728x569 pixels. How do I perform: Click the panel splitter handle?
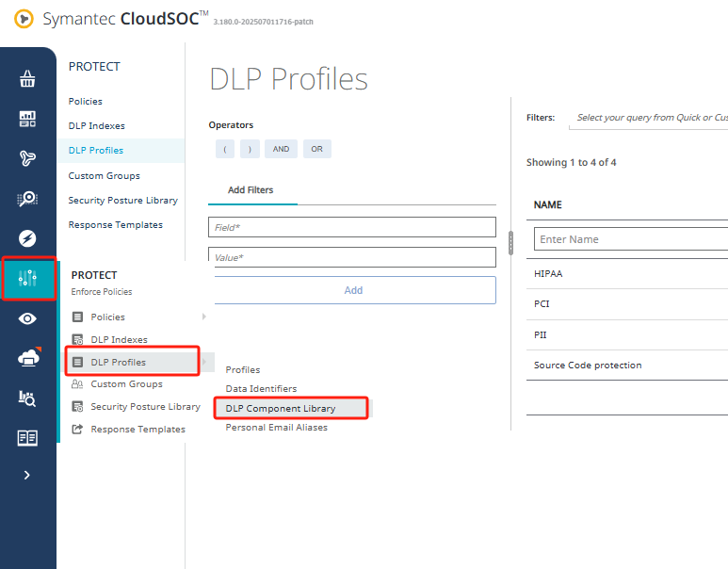tap(510, 243)
